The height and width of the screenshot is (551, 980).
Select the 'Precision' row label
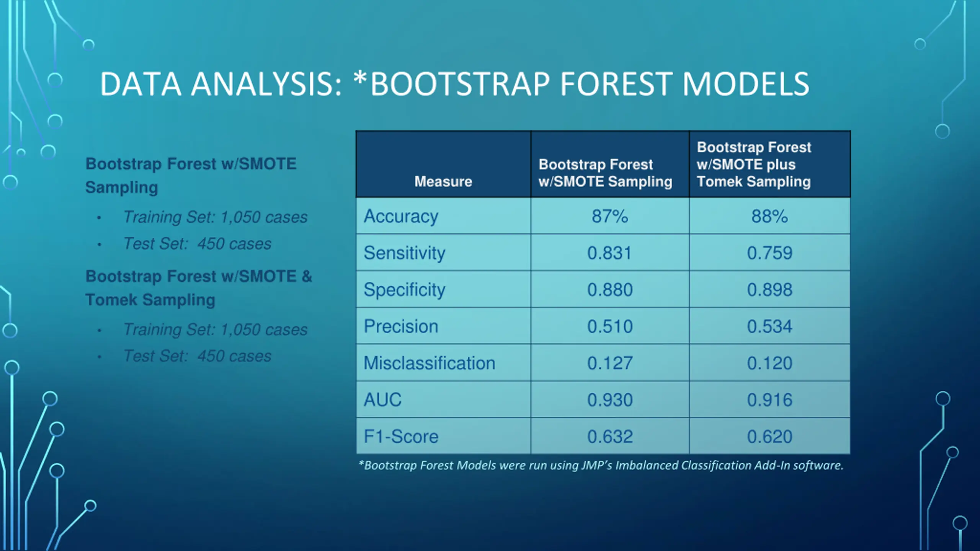(x=401, y=326)
